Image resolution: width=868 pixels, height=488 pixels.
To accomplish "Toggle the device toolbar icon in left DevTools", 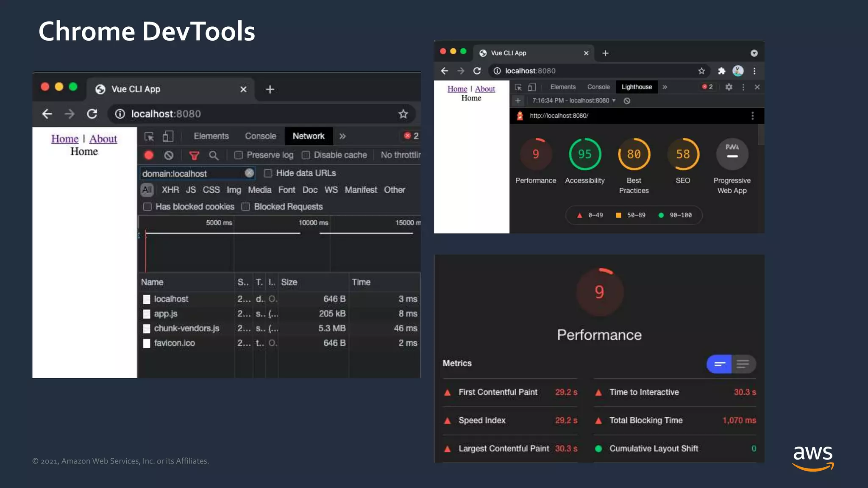I will (168, 136).
